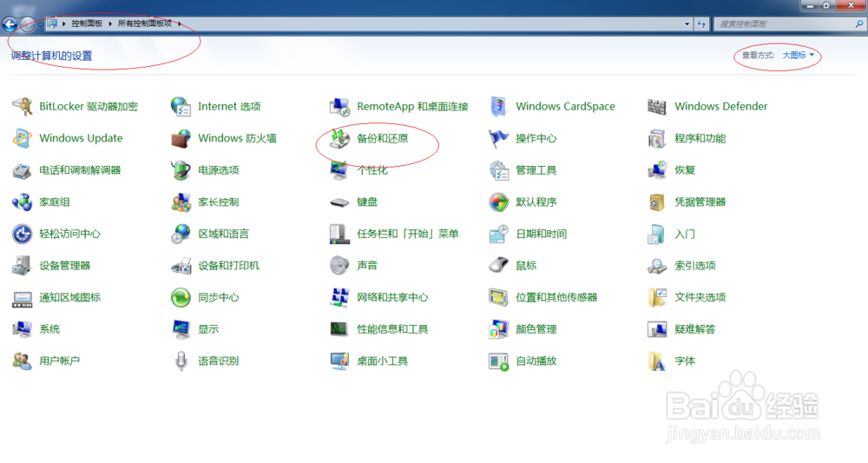
Task: Click the search magnifier icon
Action: pyautogui.click(x=858, y=23)
